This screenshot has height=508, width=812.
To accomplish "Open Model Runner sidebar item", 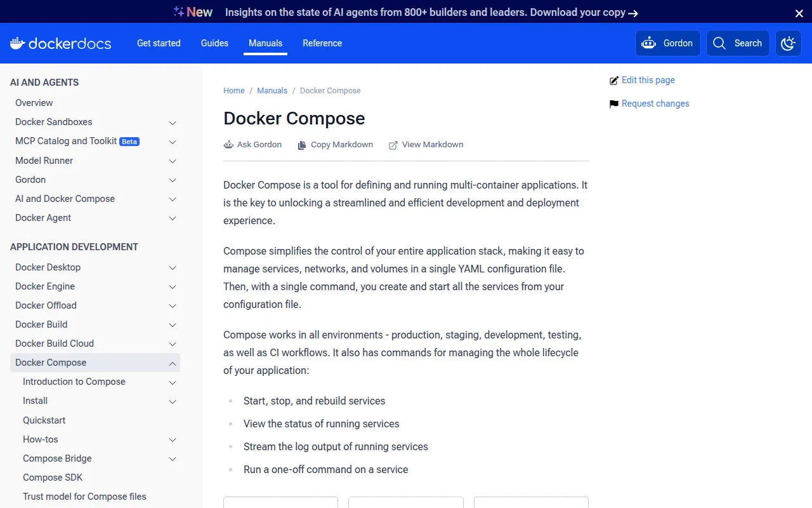I will pos(44,161).
